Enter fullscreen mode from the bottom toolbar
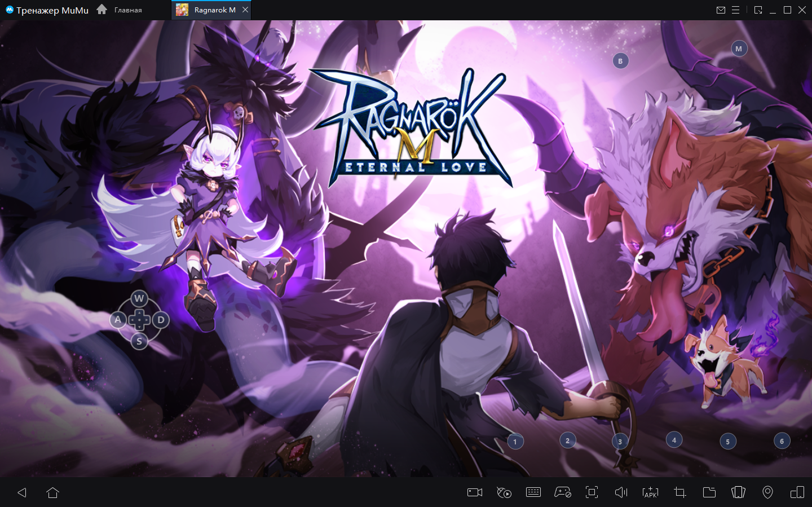Screen dimensions: 812x507 592,492
